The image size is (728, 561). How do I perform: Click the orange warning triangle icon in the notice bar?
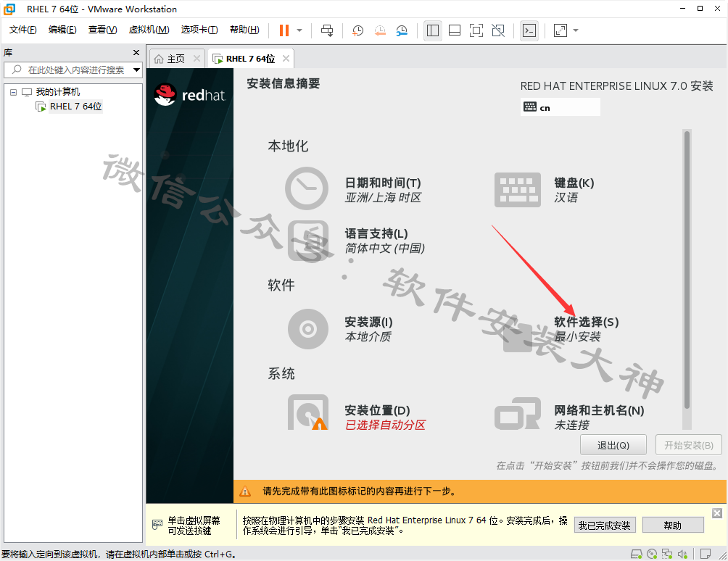[x=244, y=491]
